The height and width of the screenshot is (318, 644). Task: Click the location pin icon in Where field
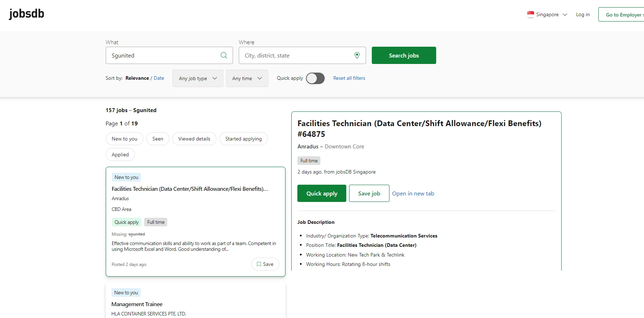357,55
